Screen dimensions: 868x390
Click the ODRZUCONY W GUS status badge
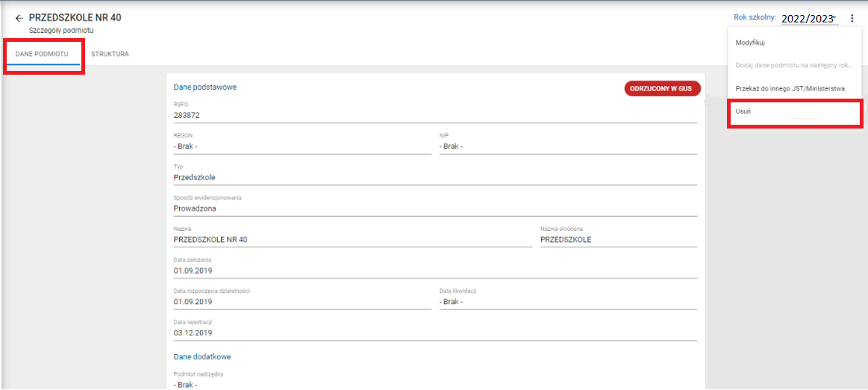tap(662, 89)
